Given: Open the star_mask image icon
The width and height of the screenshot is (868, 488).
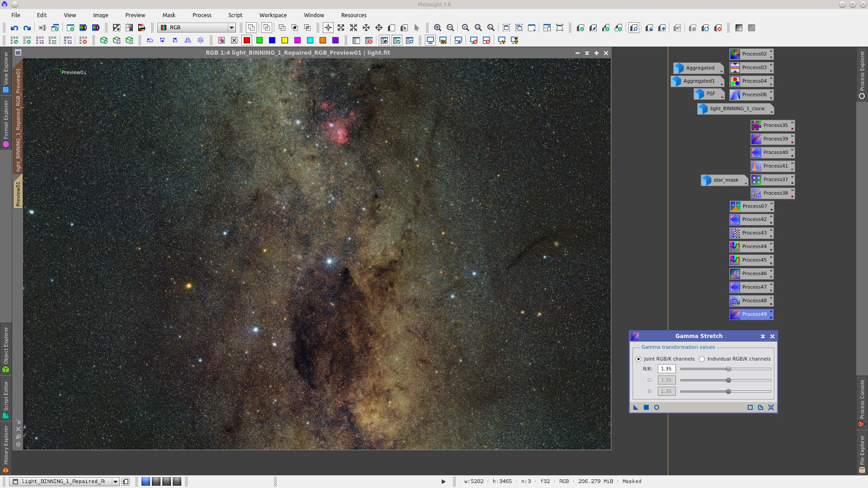Looking at the screenshot, I should (724, 180).
